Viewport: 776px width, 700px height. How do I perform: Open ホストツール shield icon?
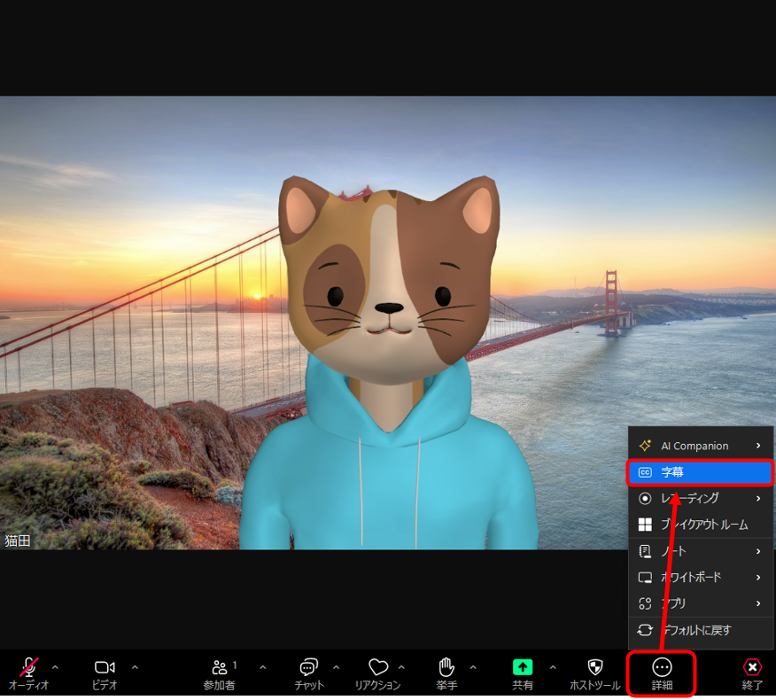pyautogui.click(x=595, y=667)
